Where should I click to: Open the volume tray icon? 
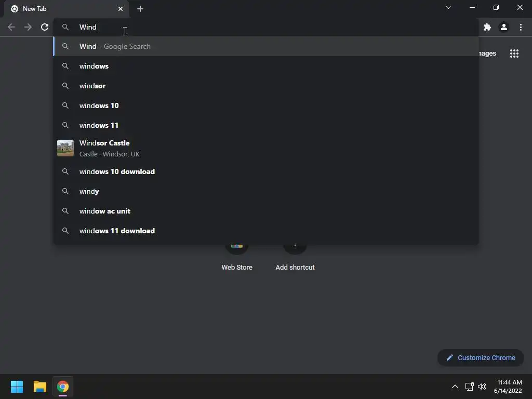pos(482,387)
